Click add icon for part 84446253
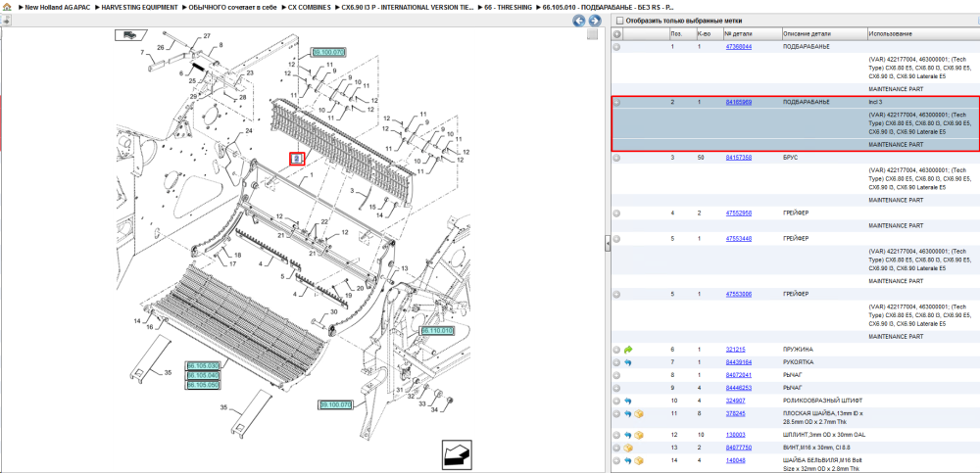The height and width of the screenshot is (473, 980). point(616,388)
